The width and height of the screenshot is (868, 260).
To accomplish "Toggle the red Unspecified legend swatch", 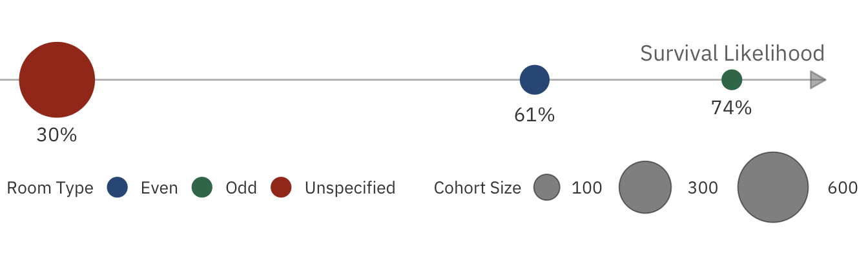I will click(281, 188).
